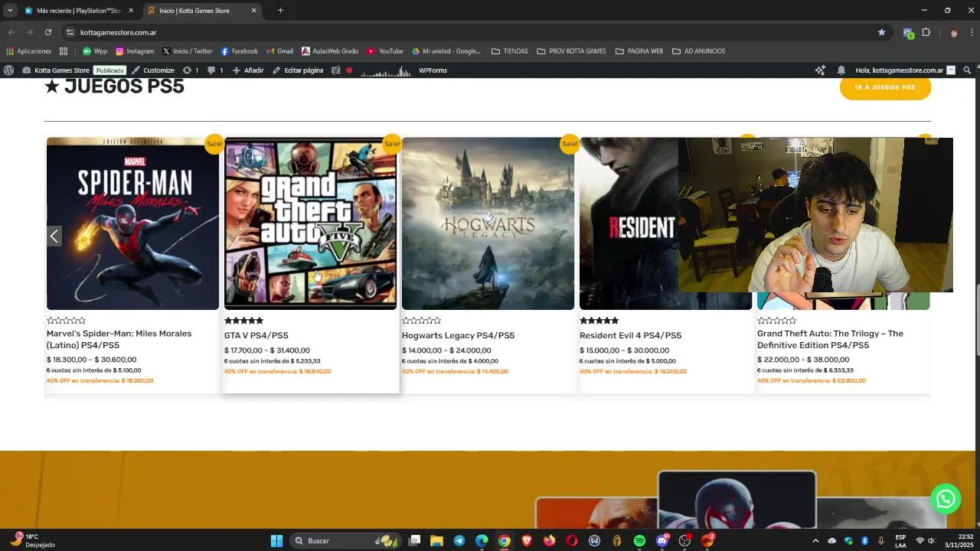Reload the page with refresh button

pyautogui.click(x=47, y=32)
